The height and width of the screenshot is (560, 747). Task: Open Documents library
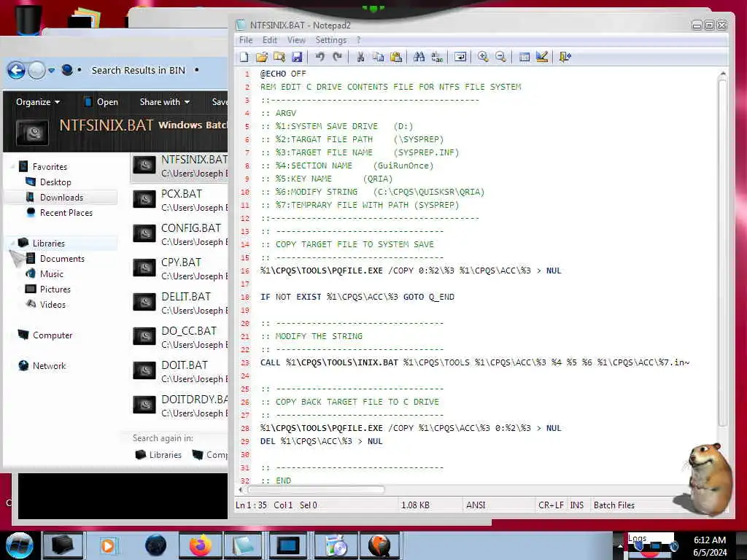pos(62,259)
